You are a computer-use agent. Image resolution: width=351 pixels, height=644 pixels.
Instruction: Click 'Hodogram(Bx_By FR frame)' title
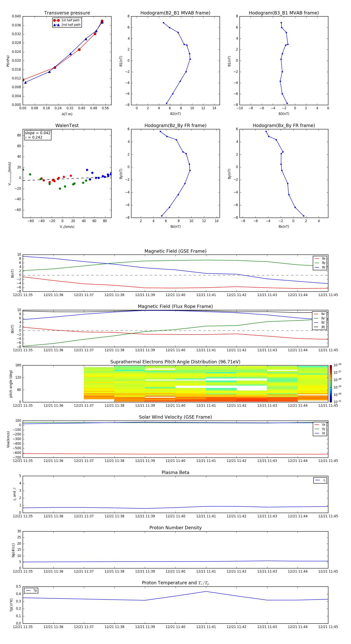pos(284,125)
